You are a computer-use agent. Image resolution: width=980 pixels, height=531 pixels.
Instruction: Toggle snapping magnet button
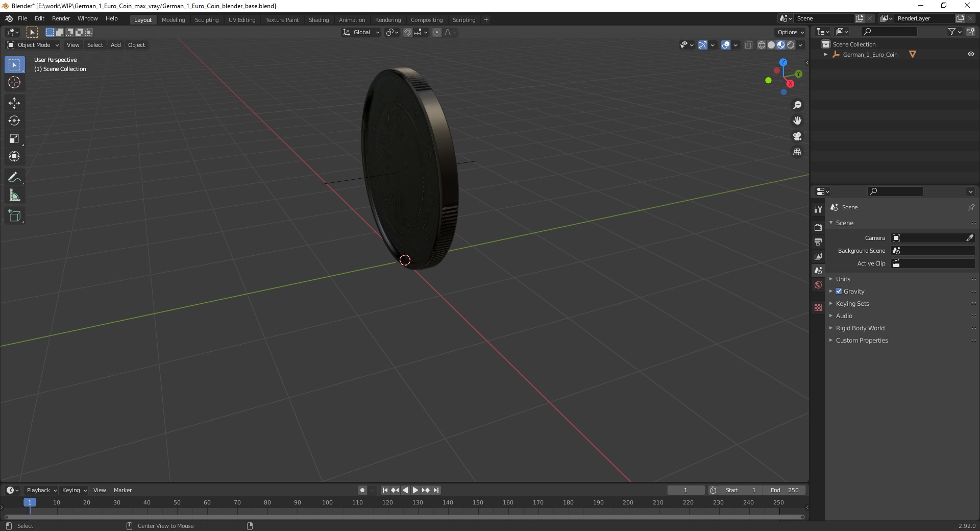pyautogui.click(x=408, y=32)
